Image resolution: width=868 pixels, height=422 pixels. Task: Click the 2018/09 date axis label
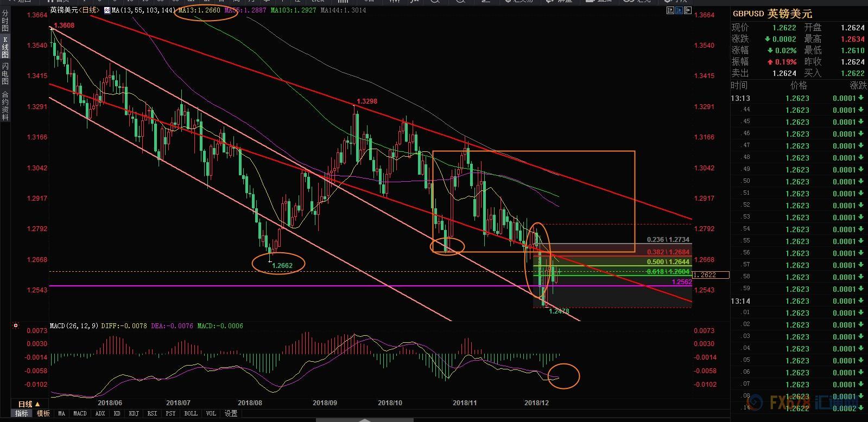pyautogui.click(x=325, y=403)
